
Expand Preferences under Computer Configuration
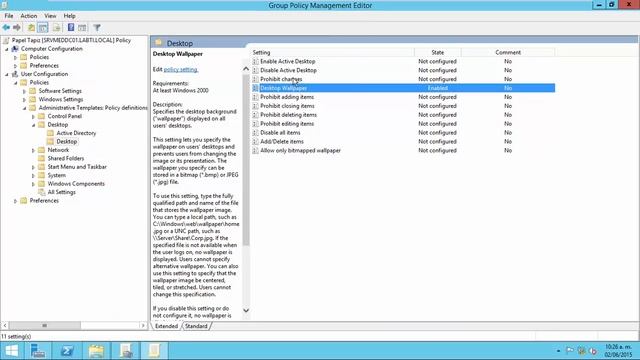click(16, 66)
